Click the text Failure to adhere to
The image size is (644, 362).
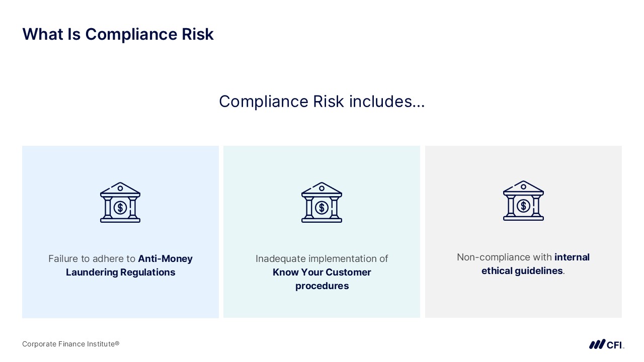click(92, 259)
